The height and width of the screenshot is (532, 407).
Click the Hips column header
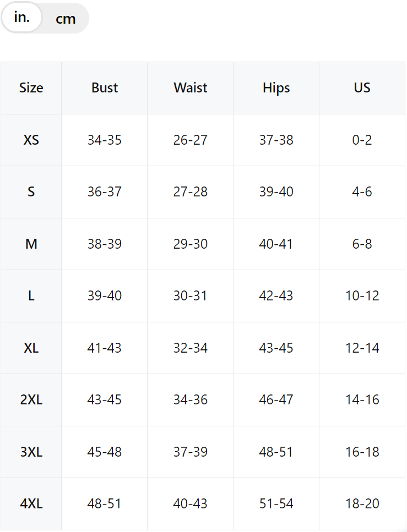click(x=276, y=88)
